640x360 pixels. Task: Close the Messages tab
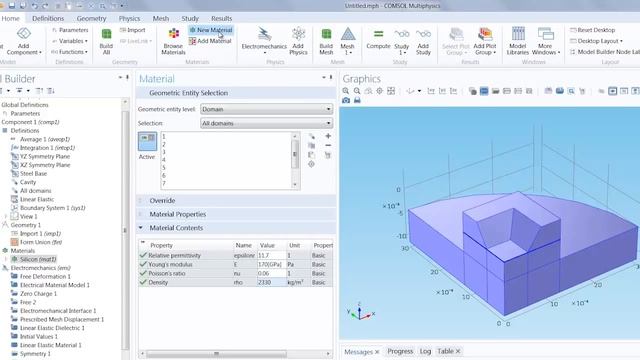tap(377, 352)
